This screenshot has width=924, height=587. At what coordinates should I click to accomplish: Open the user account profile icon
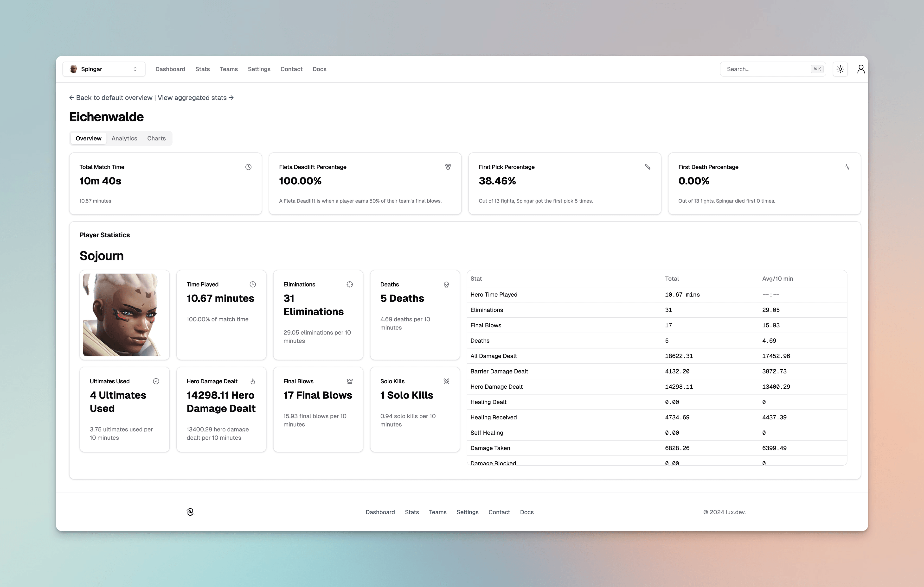coord(861,69)
